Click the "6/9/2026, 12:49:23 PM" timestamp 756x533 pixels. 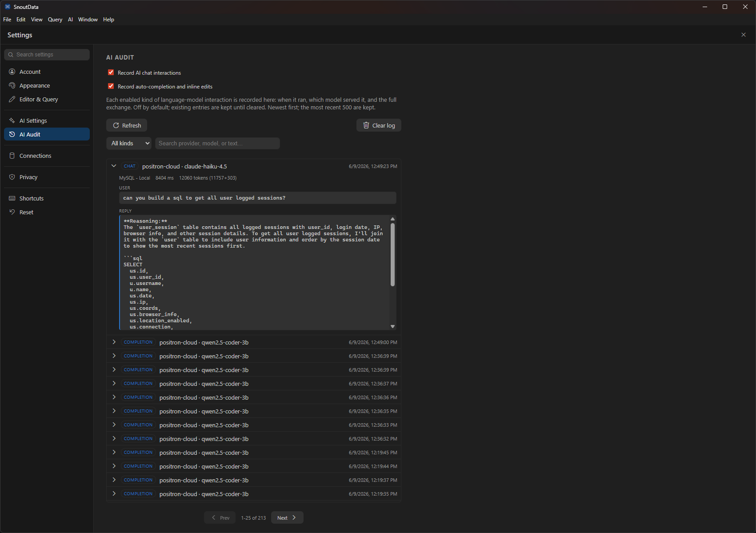373,166
